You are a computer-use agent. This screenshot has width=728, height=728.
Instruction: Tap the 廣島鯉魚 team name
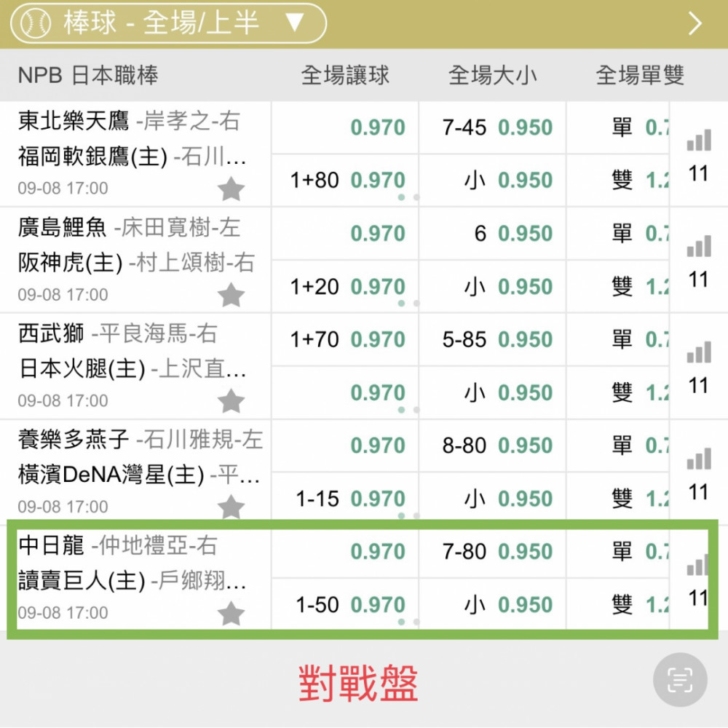(62, 227)
